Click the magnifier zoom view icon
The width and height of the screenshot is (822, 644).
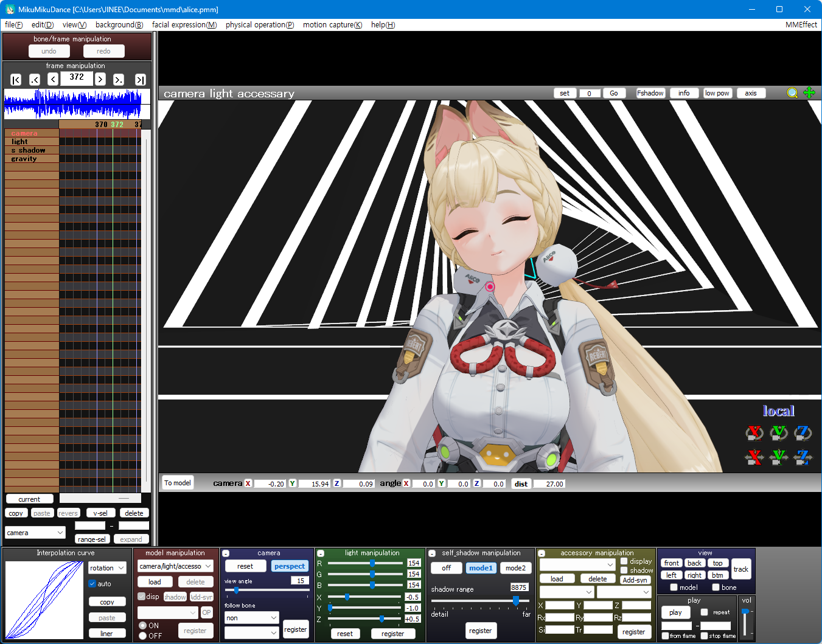[792, 92]
